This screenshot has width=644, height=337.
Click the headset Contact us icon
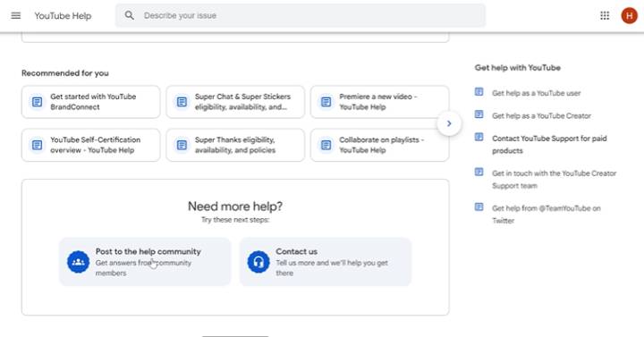(258, 262)
